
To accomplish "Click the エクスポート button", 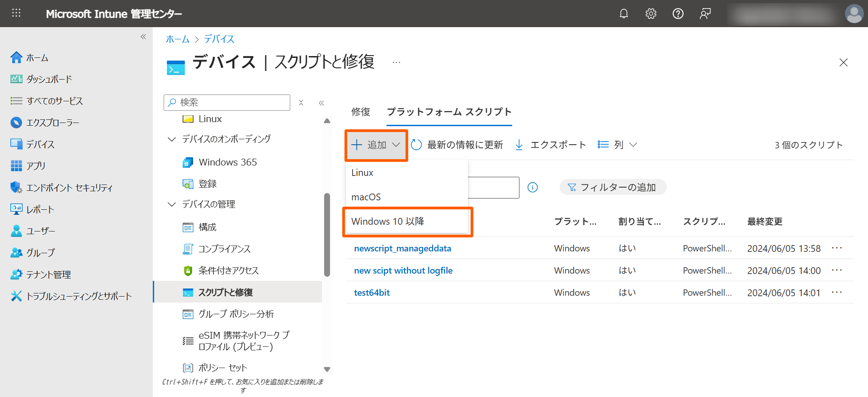I will (x=551, y=145).
